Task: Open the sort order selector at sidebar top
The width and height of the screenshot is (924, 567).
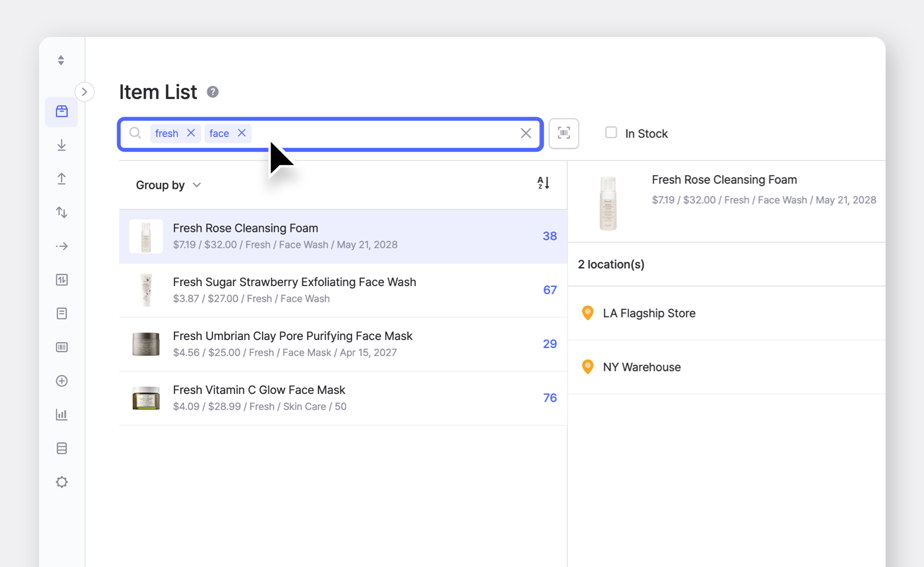Action: 61,60
